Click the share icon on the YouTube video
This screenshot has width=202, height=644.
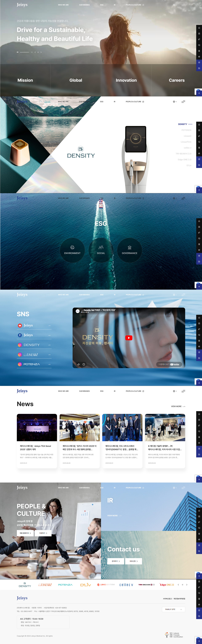(79, 364)
